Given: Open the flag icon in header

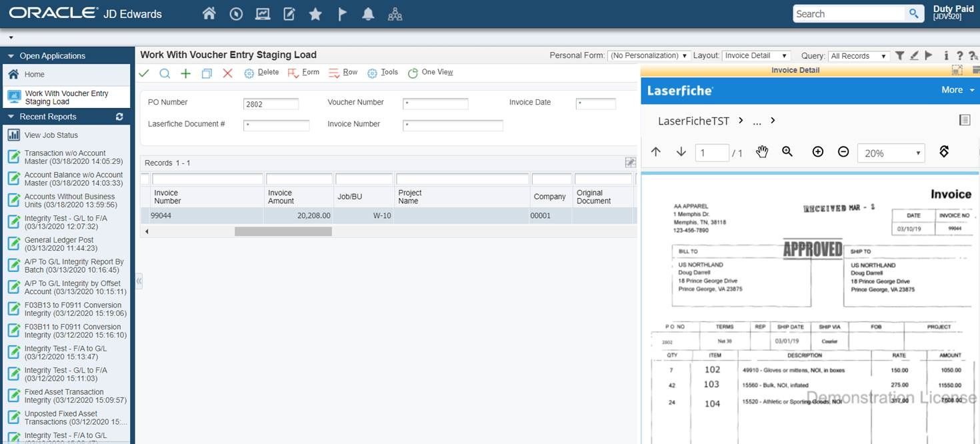Looking at the screenshot, I should coord(342,13).
